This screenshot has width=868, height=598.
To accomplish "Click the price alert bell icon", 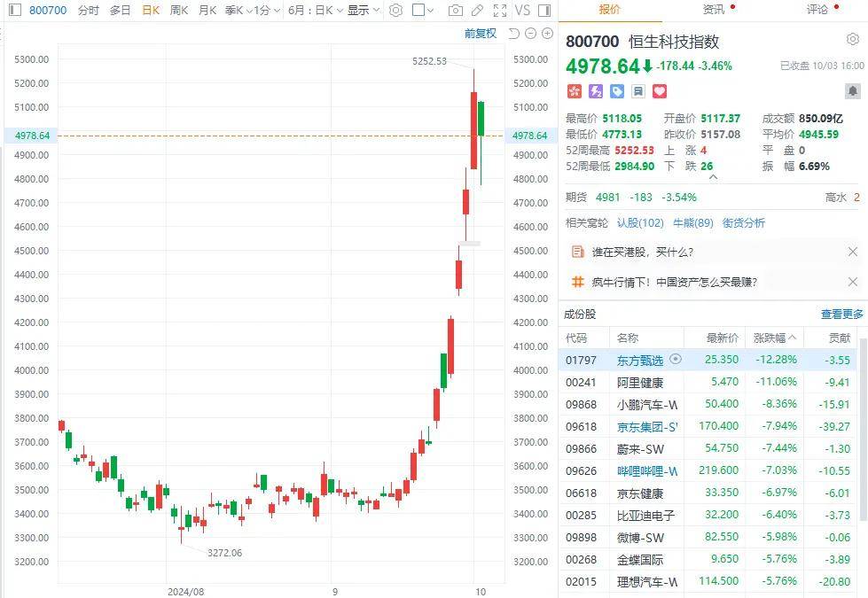I will (852, 91).
